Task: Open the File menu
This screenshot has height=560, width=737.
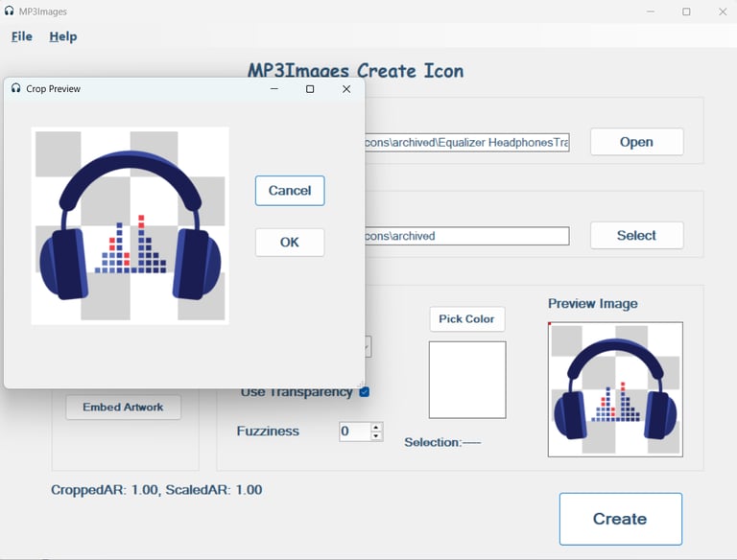Action: click(22, 36)
